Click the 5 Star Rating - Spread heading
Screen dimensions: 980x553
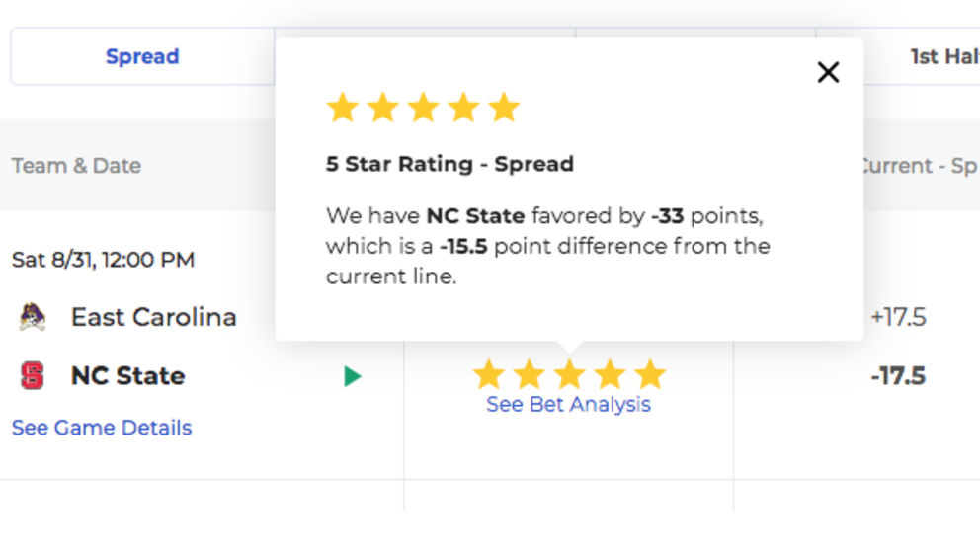click(x=450, y=164)
